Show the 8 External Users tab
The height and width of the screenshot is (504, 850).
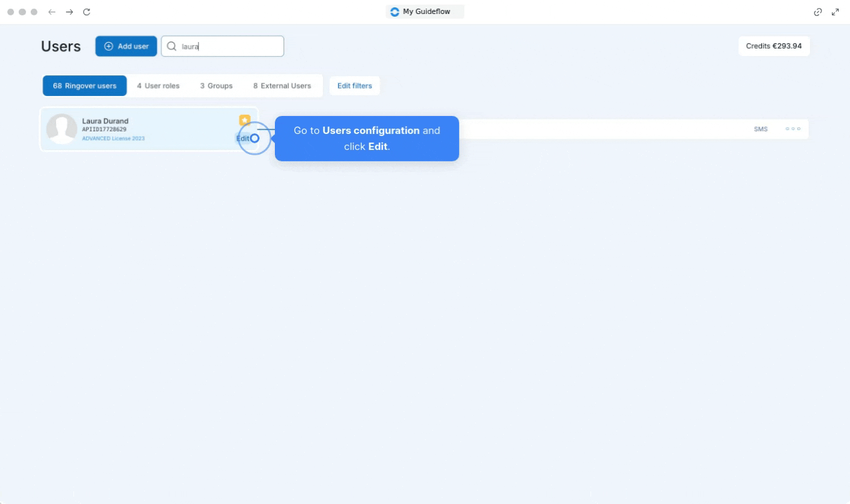[282, 86]
